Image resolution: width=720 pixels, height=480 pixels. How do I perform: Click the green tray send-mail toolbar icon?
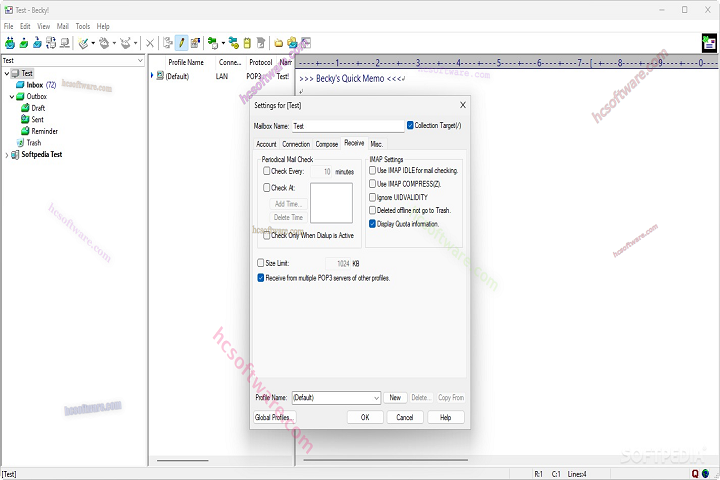tap(24, 43)
